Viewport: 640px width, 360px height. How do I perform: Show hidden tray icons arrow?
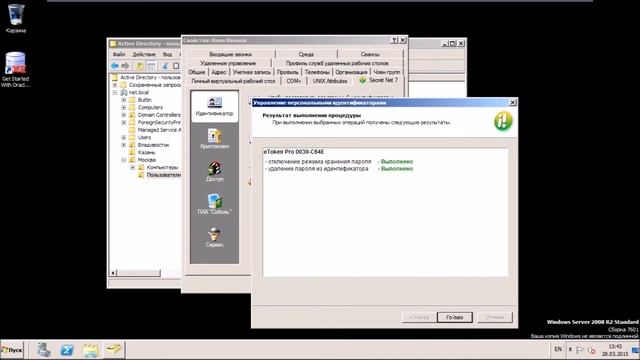(570, 350)
